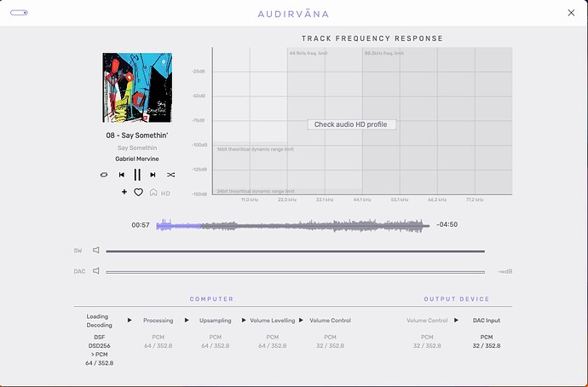Click the COMPUTER section heading
The height and width of the screenshot is (387, 588).
tap(211, 299)
